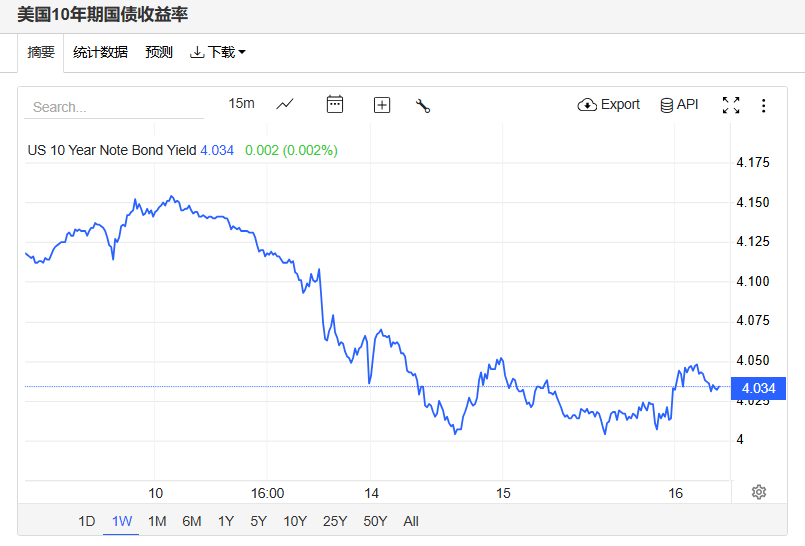This screenshot has height=546, width=805.
Task: Switch range to 5Y
Action: click(258, 521)
